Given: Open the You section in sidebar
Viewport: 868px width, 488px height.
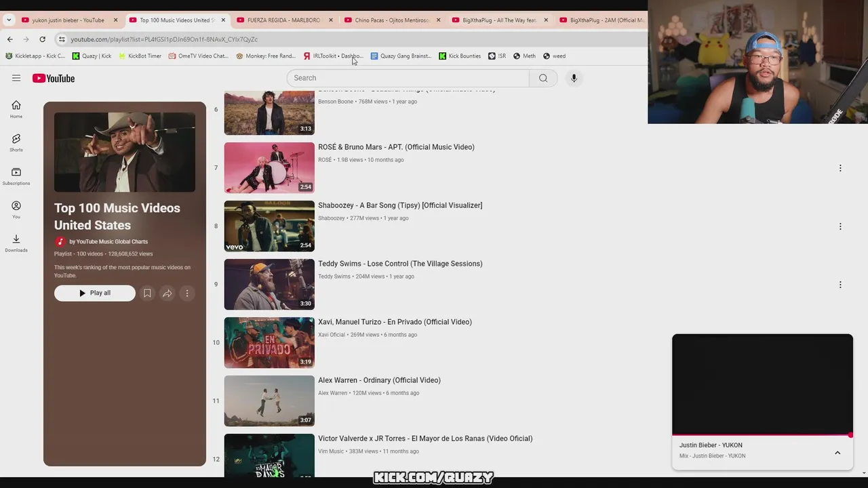Looking at the screenshot, I should [16, 209].
